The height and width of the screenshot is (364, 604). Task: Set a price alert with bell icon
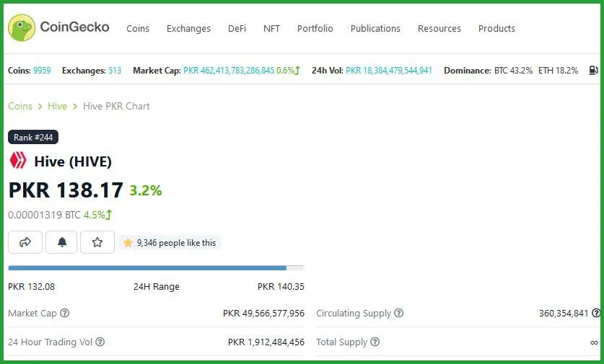coord(61,242)
